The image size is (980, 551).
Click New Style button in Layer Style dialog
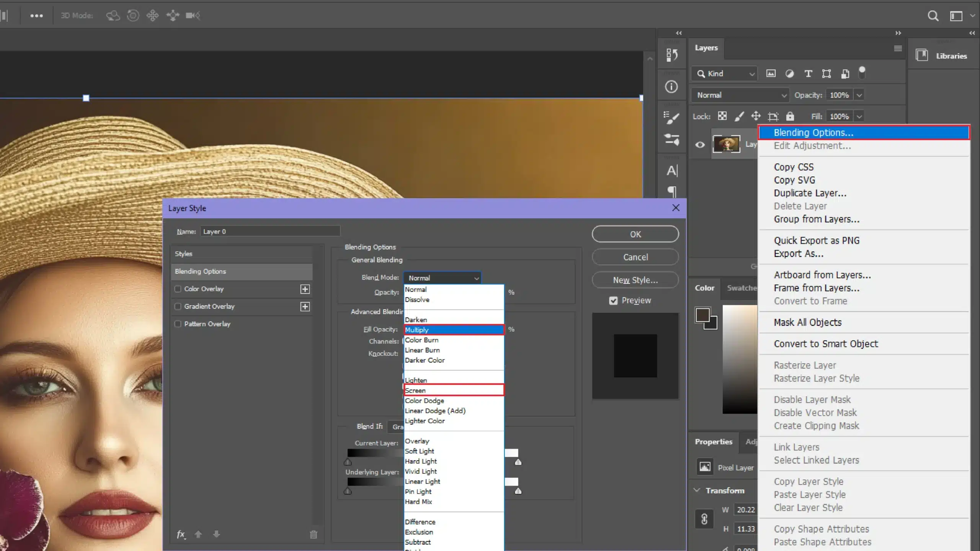(635, 280)
